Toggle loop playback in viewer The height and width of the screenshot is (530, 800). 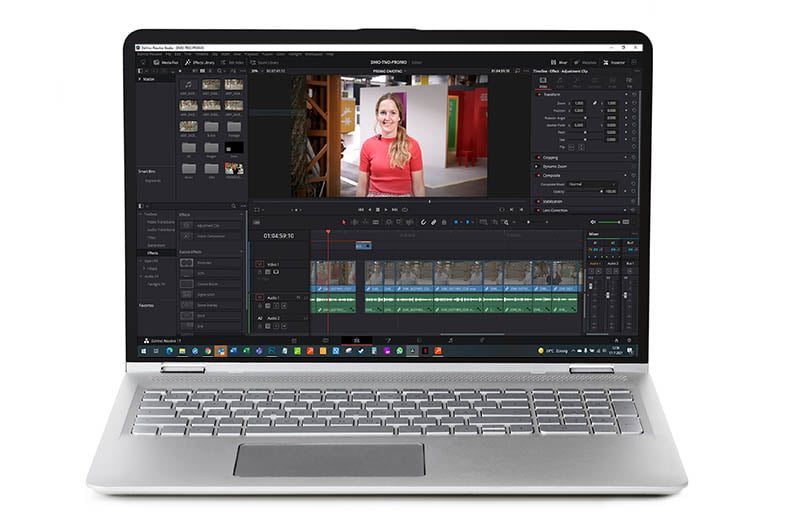pos(405,210)
